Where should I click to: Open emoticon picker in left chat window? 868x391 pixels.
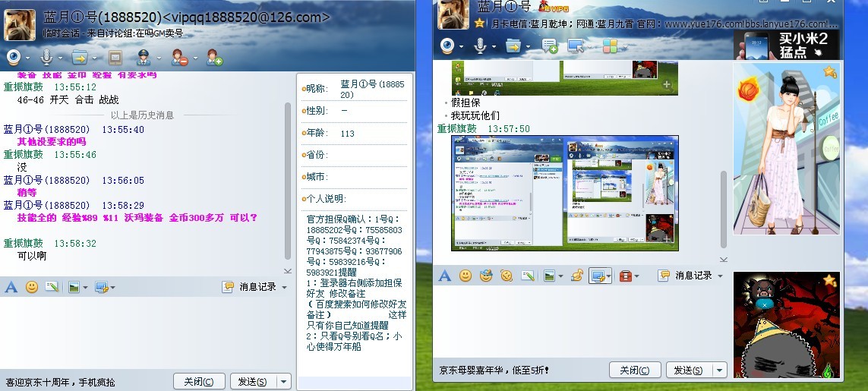click(x=32, y=287)
